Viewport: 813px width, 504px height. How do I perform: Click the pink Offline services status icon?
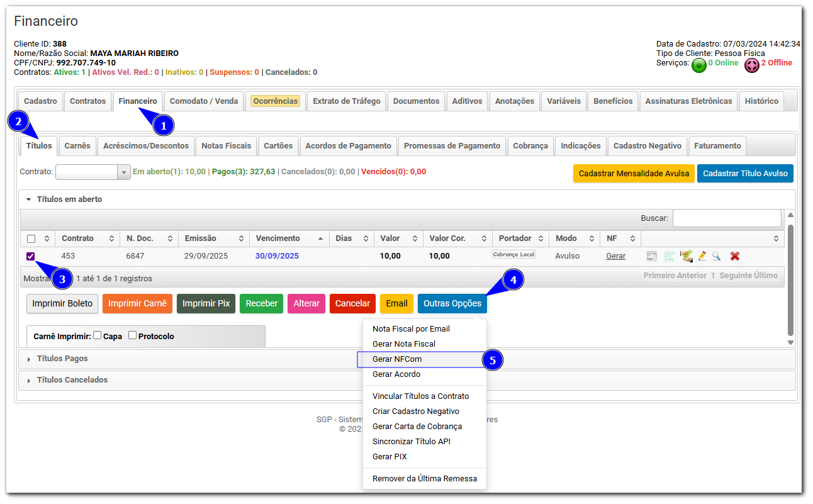click(x=751, y=65)
